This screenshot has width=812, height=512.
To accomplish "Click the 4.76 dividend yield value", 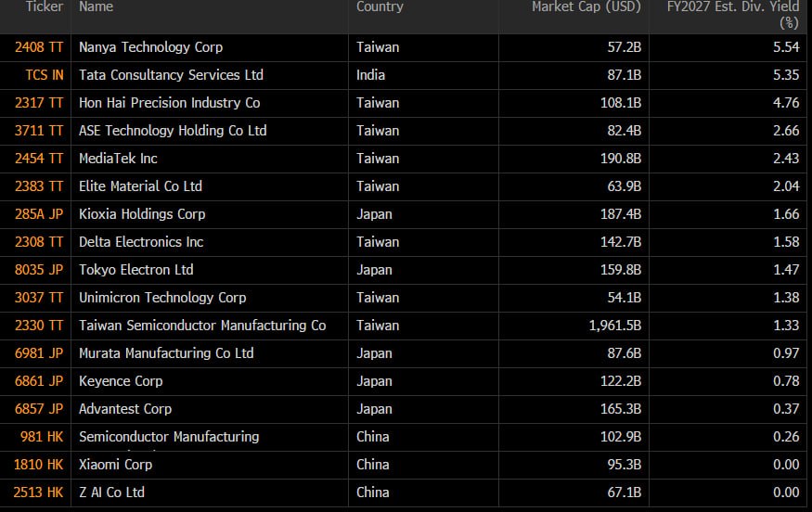I will 786,103.
